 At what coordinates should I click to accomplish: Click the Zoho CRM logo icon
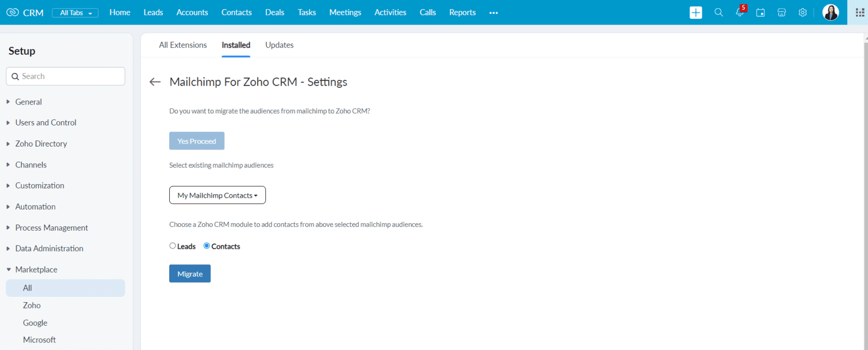12,12
